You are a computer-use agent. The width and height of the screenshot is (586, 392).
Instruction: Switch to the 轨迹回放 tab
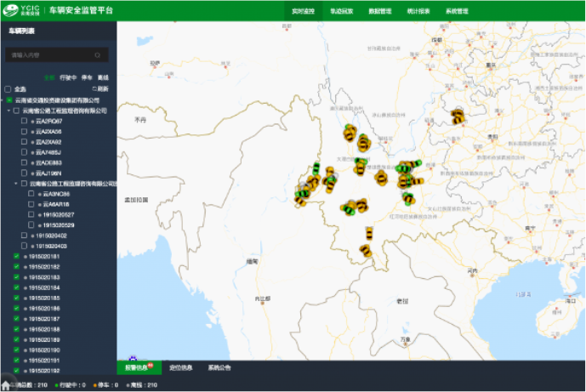pos(342,11)
